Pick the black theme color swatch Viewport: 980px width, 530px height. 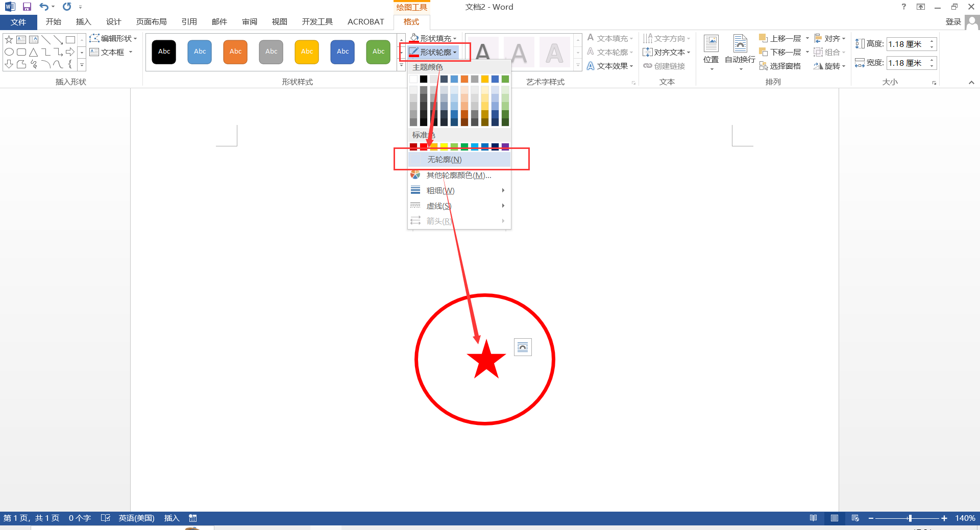click(x=424, y=79)
